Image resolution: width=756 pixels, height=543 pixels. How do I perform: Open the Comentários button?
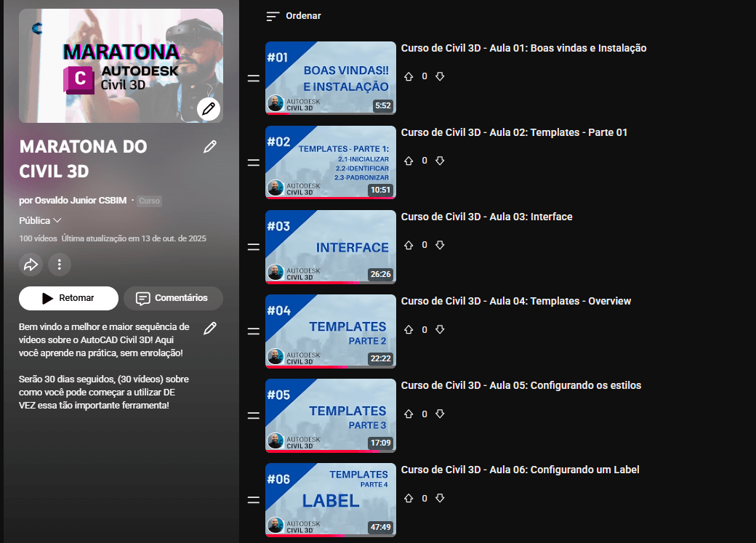(x=173, y=299)
